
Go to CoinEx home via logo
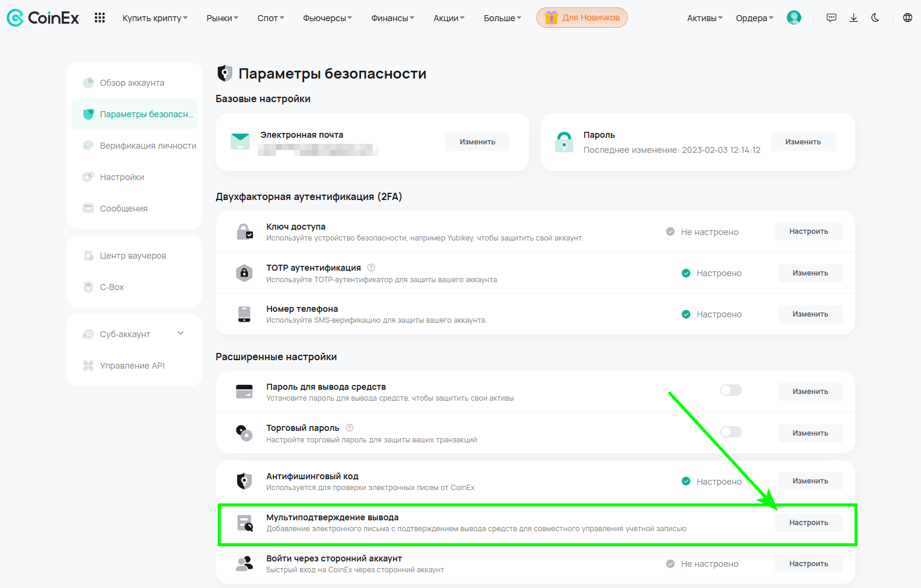coord(43,18)
